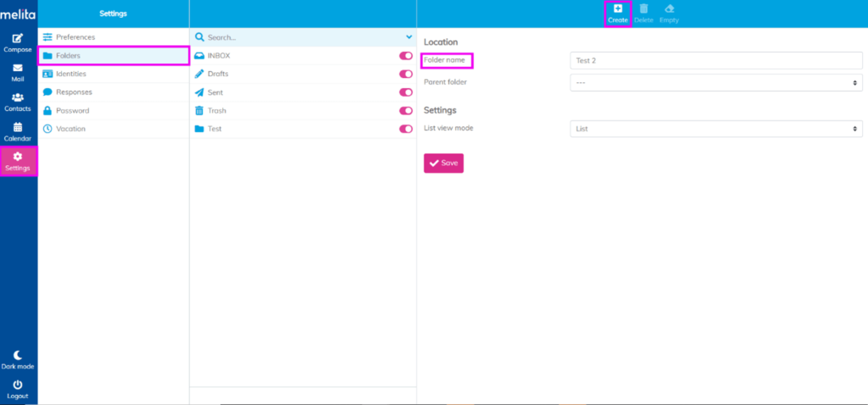Go to Mail in sidebar
This screenshot has width=868, height=405.
point(18,69)
